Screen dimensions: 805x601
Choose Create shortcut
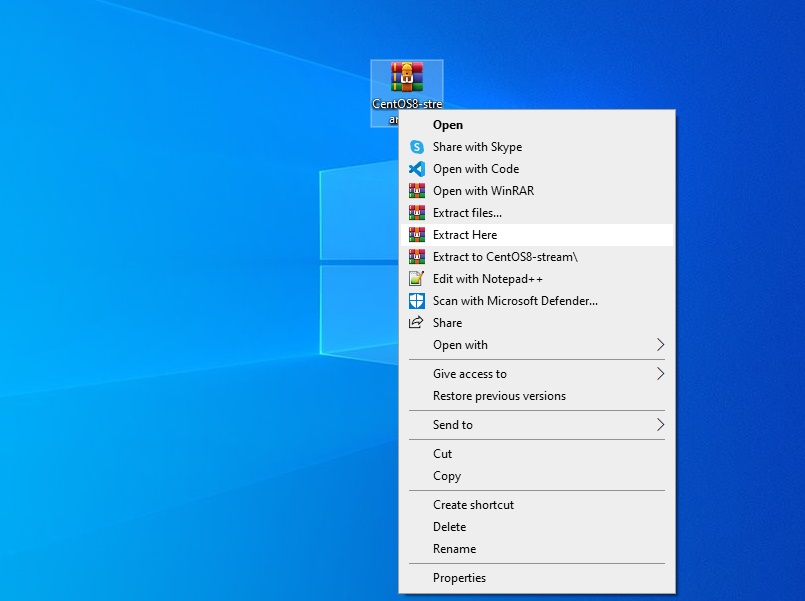tap(536, 505)
